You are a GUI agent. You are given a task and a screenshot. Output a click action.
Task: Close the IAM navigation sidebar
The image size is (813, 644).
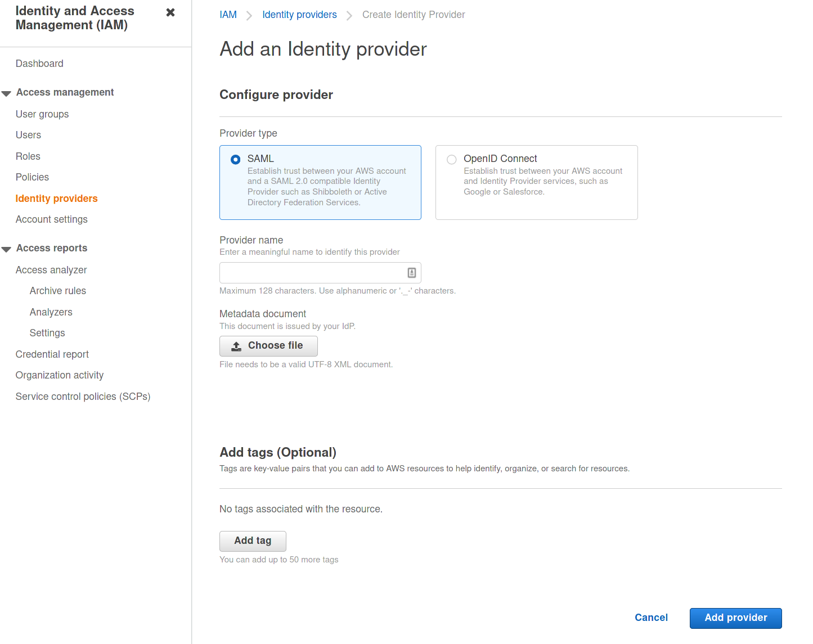coord(170,12)
